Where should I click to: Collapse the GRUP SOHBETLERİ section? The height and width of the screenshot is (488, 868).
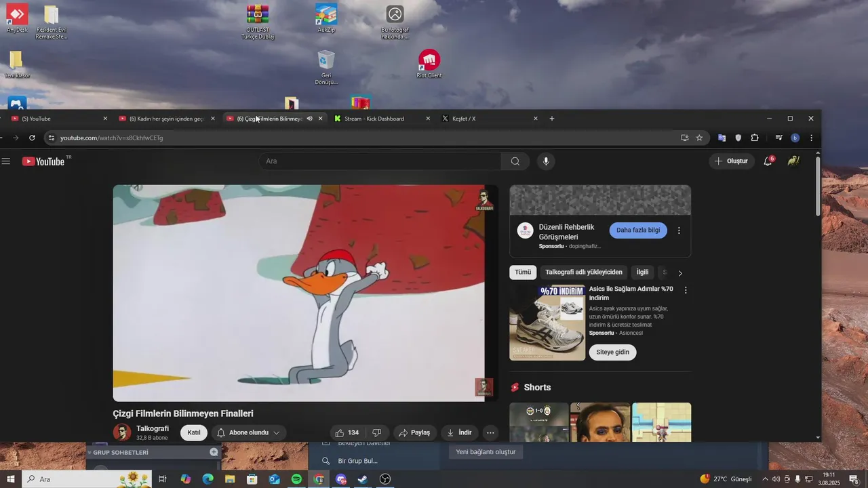pos(120,452)
